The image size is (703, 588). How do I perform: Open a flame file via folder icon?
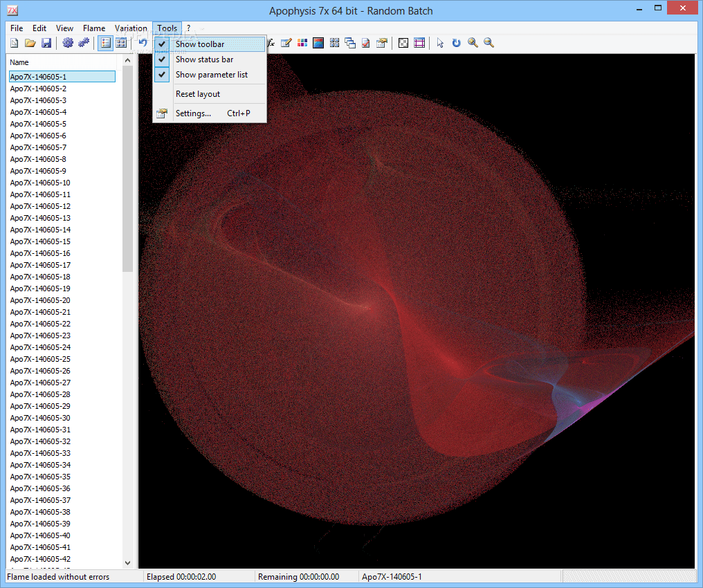(30, 43)
